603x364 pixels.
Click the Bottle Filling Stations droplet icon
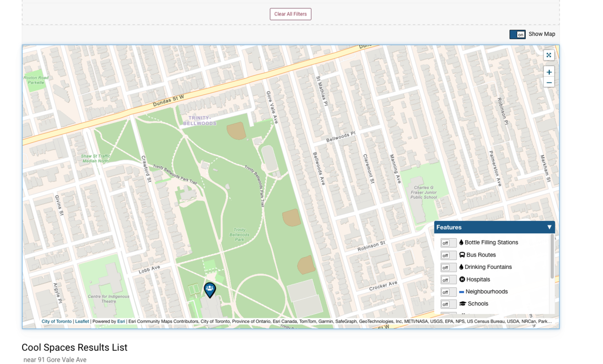[x=461, y=243]
